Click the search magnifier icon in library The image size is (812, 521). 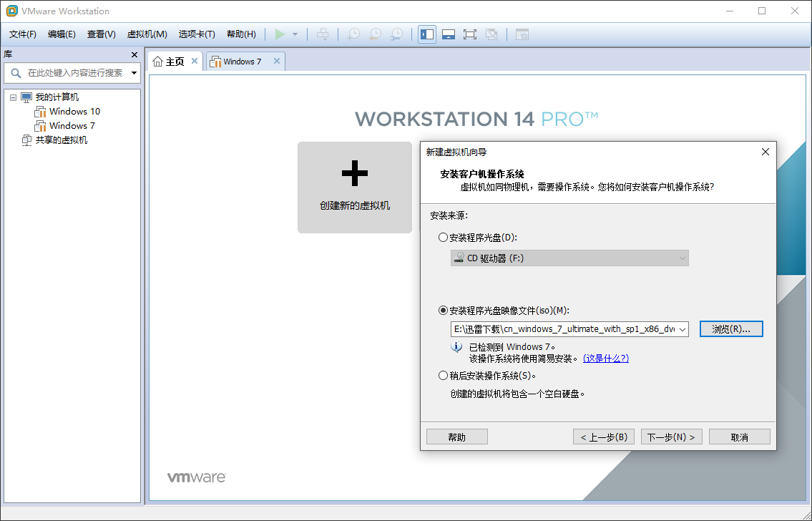(x=16, y=73)
